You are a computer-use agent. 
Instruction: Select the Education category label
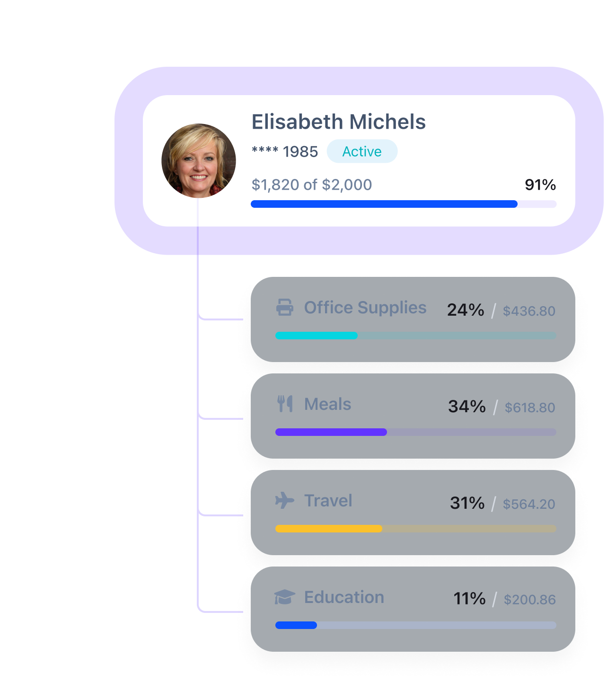[x=344, y=597]
